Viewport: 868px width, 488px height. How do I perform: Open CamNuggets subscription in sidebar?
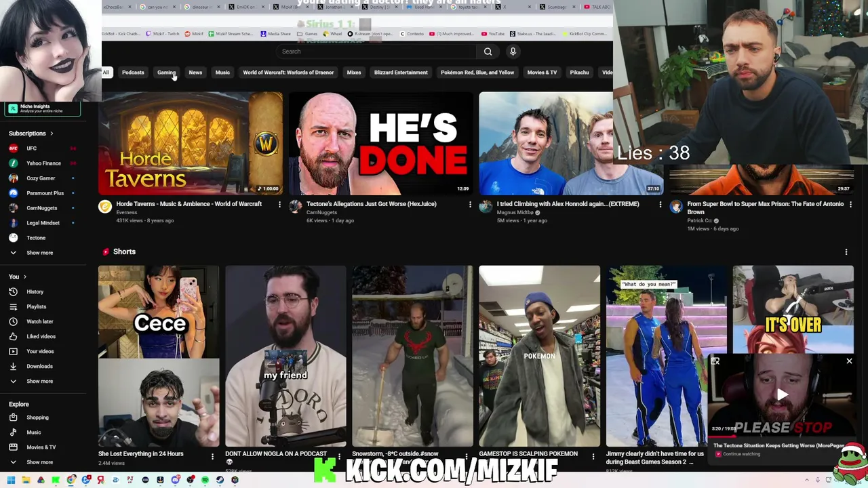click(x=42, y=208)
